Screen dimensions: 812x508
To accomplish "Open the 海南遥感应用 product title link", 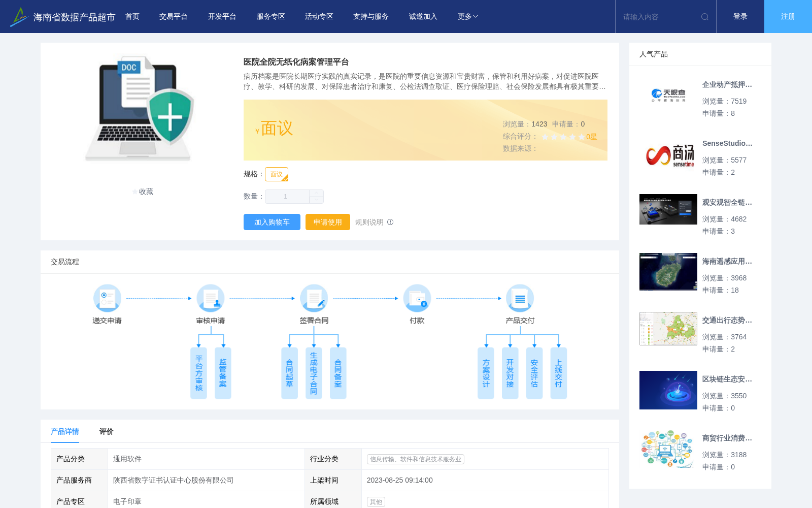I will pos(727,262).
